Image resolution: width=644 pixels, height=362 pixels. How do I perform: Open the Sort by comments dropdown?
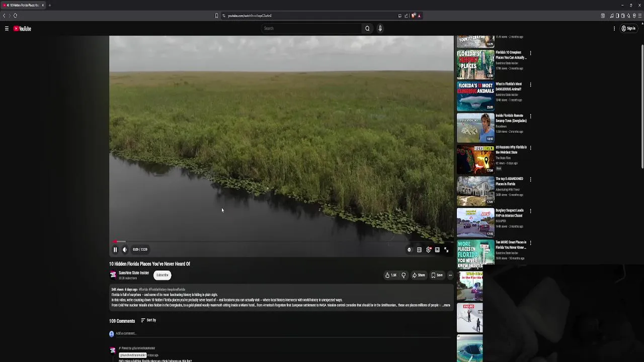[x=148, y=320]
